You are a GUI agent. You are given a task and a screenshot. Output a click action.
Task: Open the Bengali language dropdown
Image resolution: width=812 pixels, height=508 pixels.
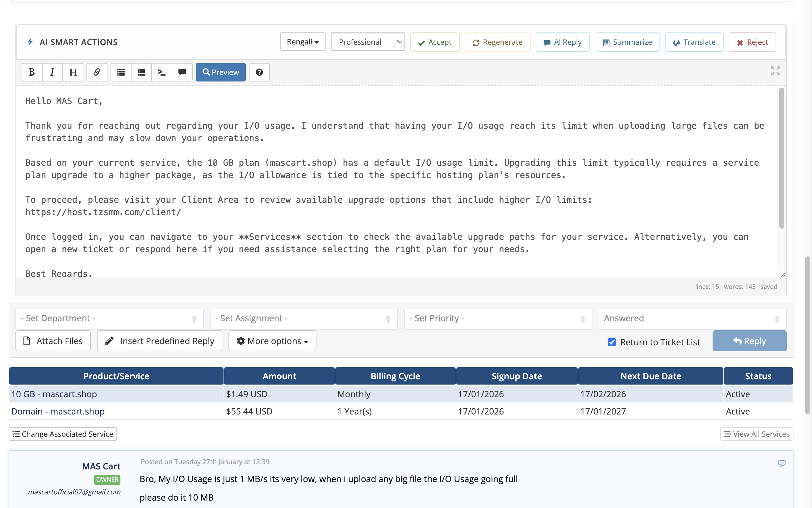click(x=302, y=42)
